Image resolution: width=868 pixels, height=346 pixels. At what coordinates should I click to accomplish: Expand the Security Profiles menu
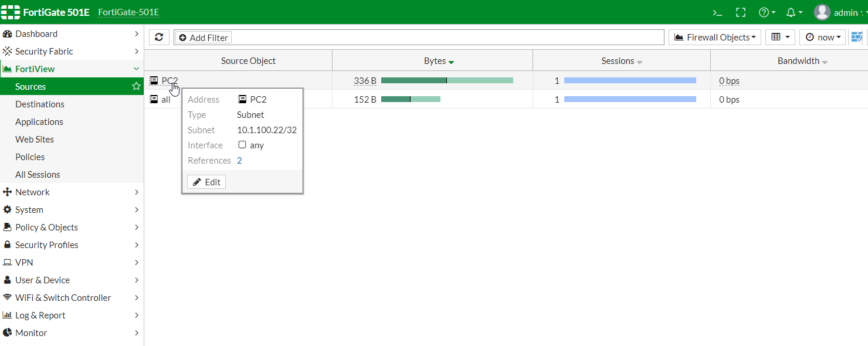(72, 245)
